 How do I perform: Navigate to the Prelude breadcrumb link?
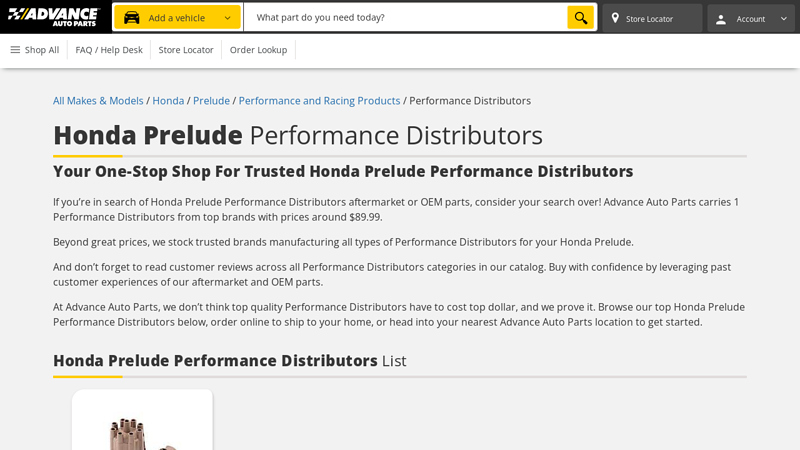coord(211,101)
